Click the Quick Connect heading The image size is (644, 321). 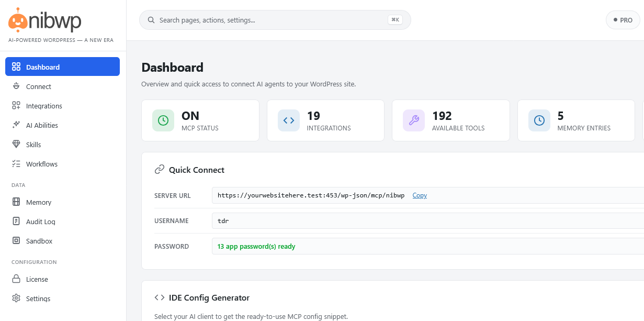pos(197,170)
